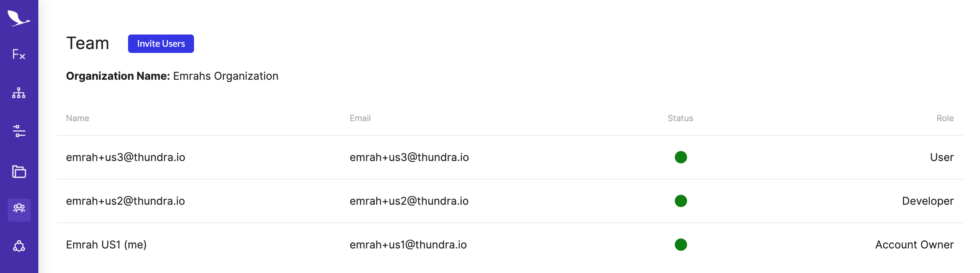
Task: Open the Functions (Fx) sidebar icon
Action: [x=19, y=54]
